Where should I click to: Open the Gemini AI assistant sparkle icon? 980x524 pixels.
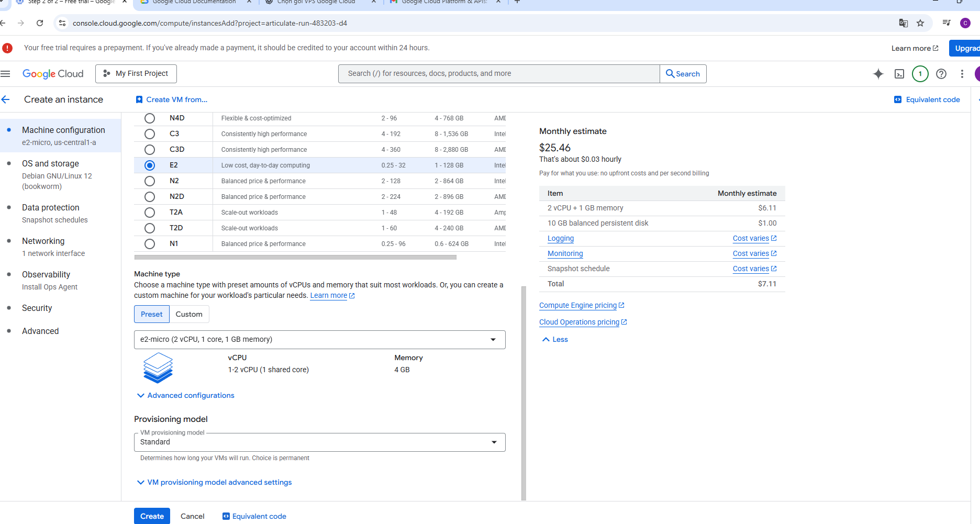[878, 74]
